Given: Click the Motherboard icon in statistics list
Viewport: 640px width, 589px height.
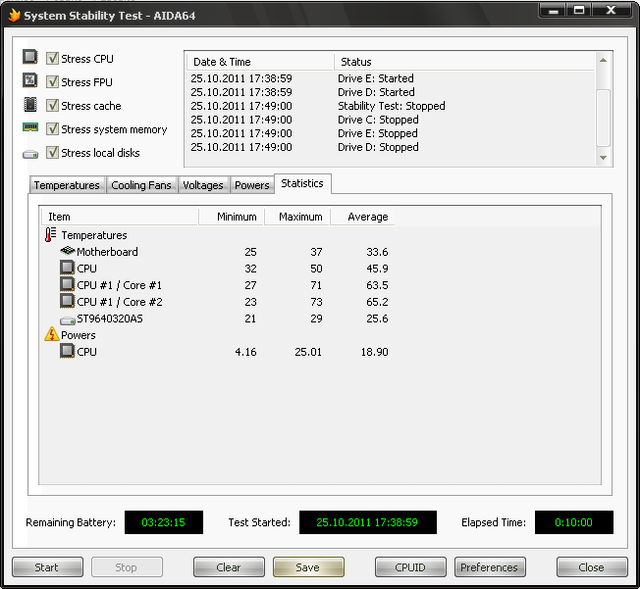Looking at the screenshot, I should [x=67, y=252].
